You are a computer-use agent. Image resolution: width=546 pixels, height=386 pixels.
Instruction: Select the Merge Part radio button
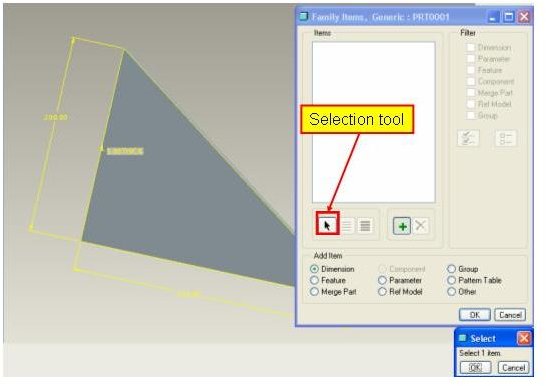(314, 291)
